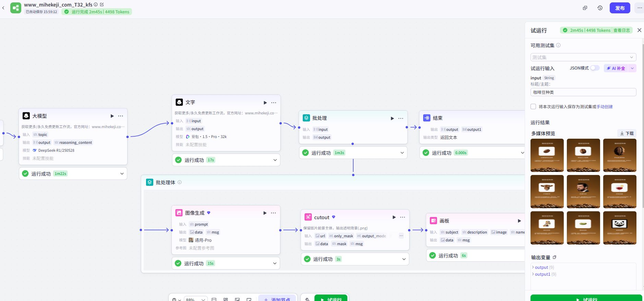The width and height of the screenshot is (644, 301).
Task: Expand the 图像生成 run success panel
Action: pos(275,263)
